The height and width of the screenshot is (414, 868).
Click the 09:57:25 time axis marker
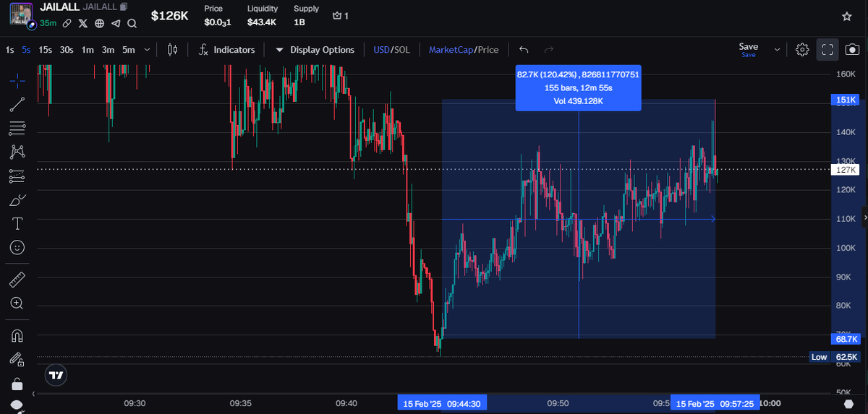715,404
